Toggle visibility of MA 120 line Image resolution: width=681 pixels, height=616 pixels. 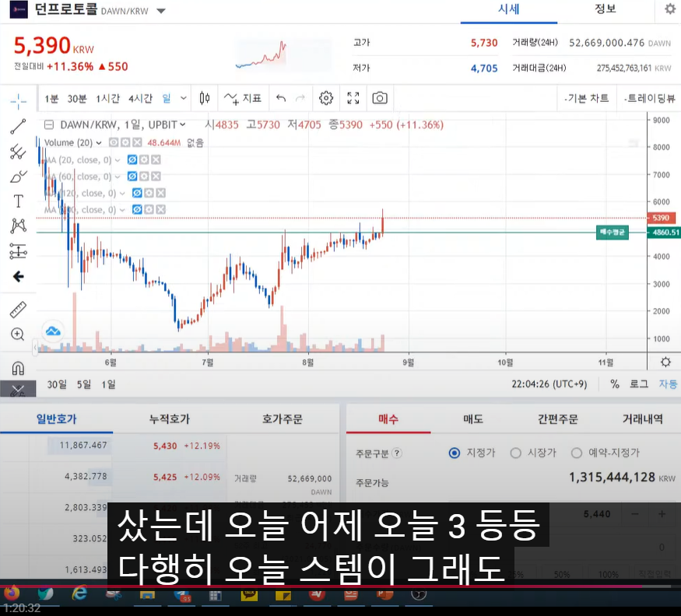click(x=137, y=193)
